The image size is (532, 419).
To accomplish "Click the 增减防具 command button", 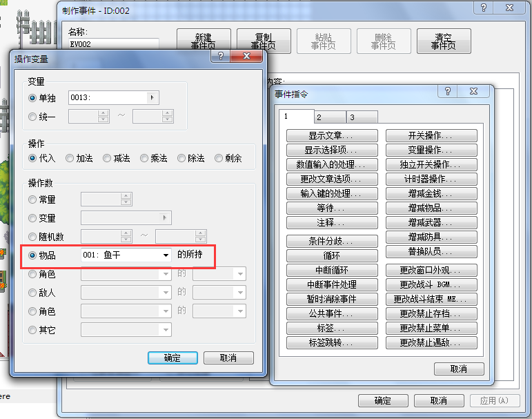I will point(431,237).
